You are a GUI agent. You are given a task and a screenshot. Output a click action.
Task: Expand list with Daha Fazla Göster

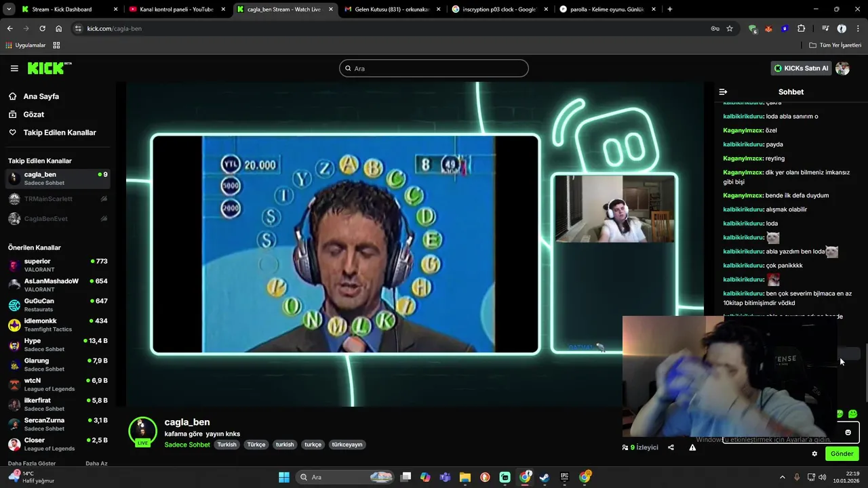click(x=33, y=464)
